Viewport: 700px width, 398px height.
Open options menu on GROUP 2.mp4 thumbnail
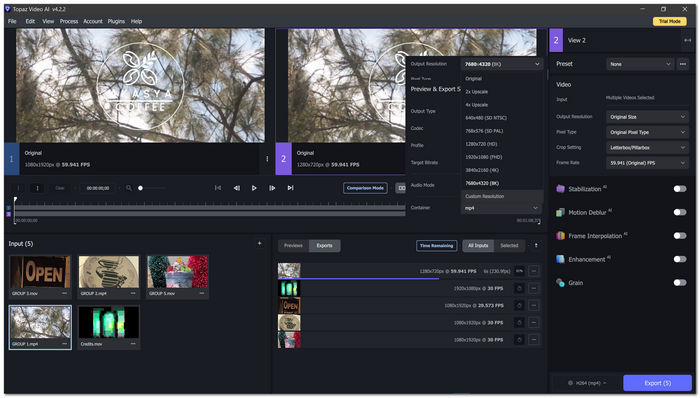pyautogui.click(x=133, y=294)
